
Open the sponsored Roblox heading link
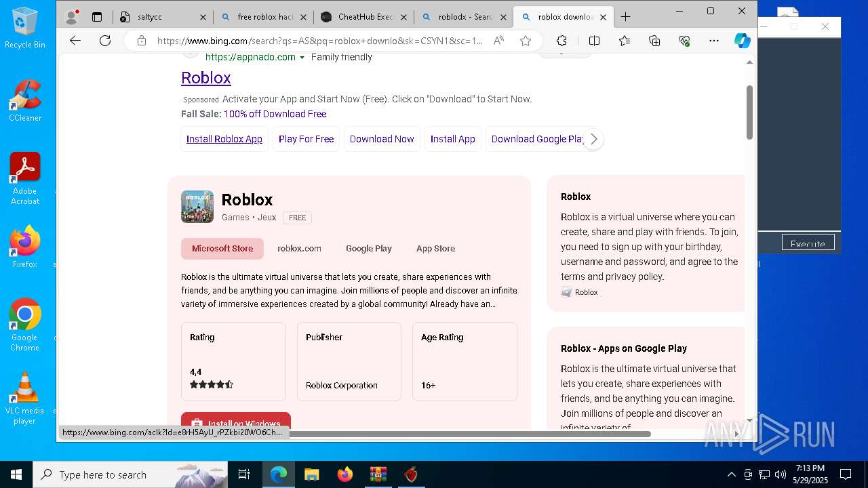206,78
